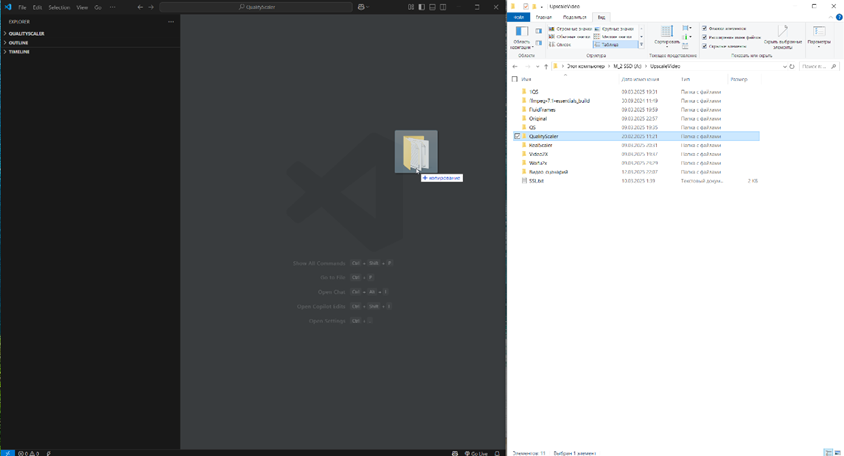Click the QualityScaler command center search box
844x456 pixels.
[256, 7]
